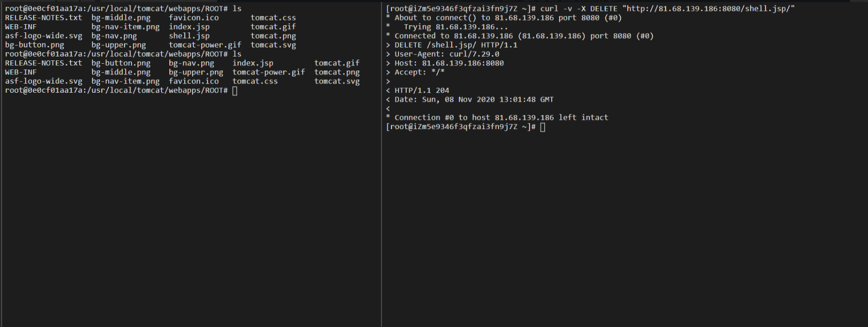Viewport: 868px width, 327px height.
Task: Select tomcat.svg in the first ls listing
Action: click(x=273, y=45)
